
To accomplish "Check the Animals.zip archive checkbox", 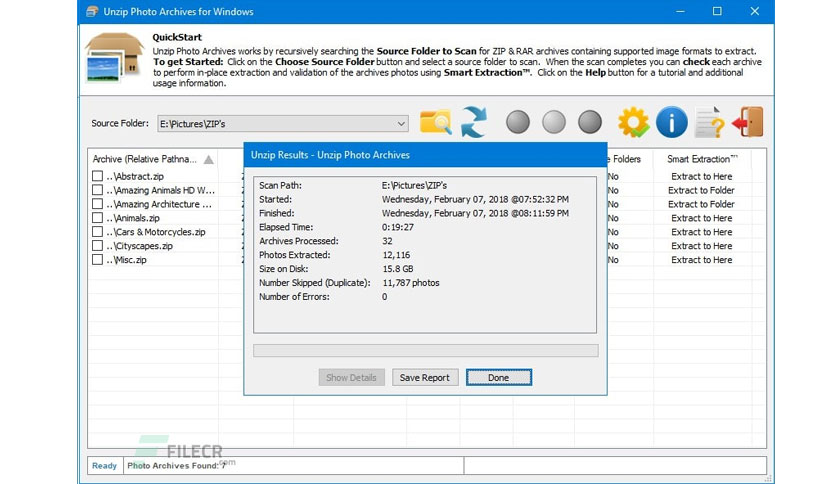I will click(x=98, y=217).
